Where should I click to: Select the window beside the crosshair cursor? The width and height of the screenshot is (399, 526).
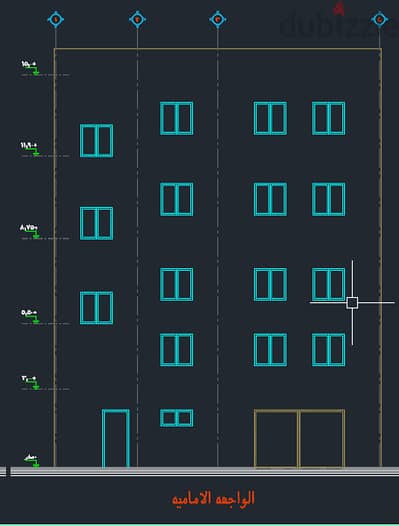coord(329,284)
